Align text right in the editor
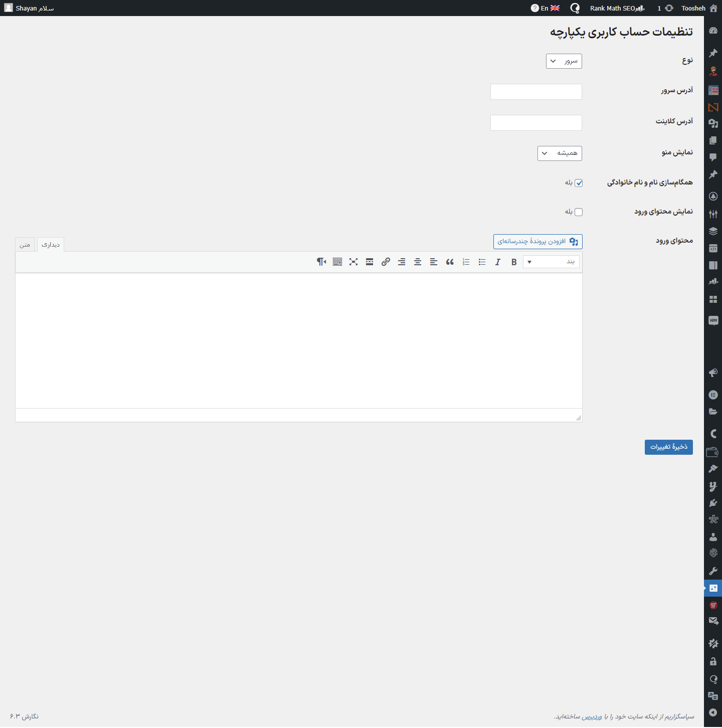722x728 pixels. (x=402, y=262)
